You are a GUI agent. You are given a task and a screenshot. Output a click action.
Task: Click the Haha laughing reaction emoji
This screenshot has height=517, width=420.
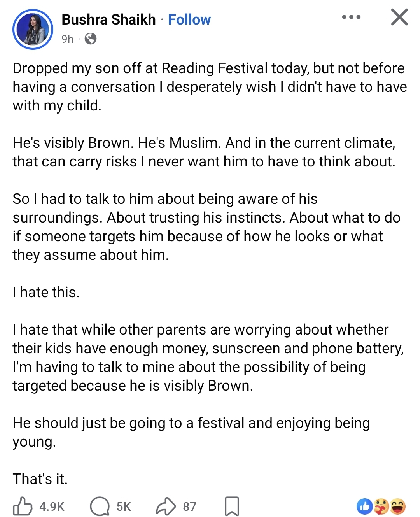(398, 506)
